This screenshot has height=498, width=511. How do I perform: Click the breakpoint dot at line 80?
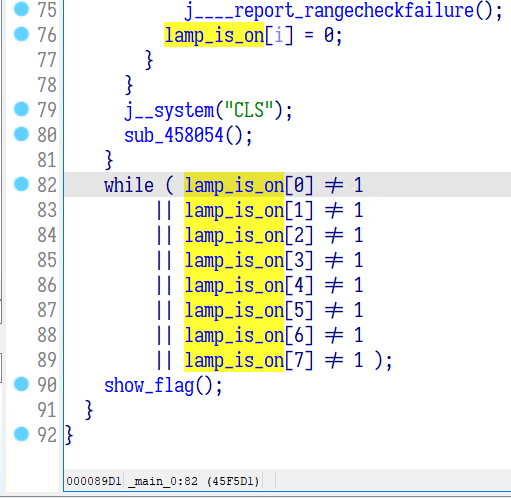21,134
